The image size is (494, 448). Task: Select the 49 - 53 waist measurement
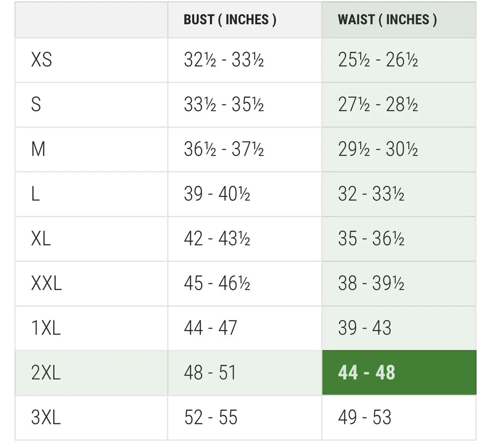365,417
